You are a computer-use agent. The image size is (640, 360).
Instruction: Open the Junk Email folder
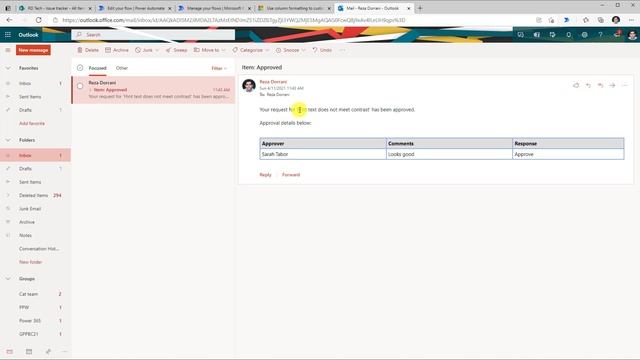point(35,209)
